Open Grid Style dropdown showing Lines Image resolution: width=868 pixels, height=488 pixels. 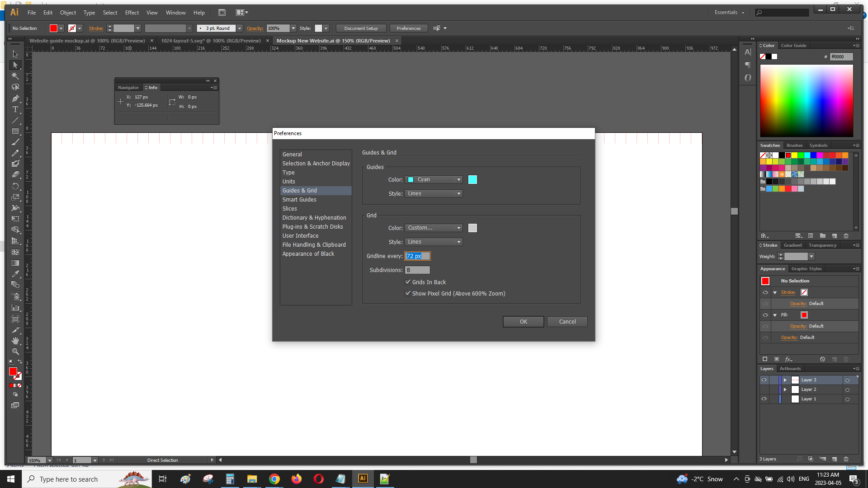pos(434,242)
